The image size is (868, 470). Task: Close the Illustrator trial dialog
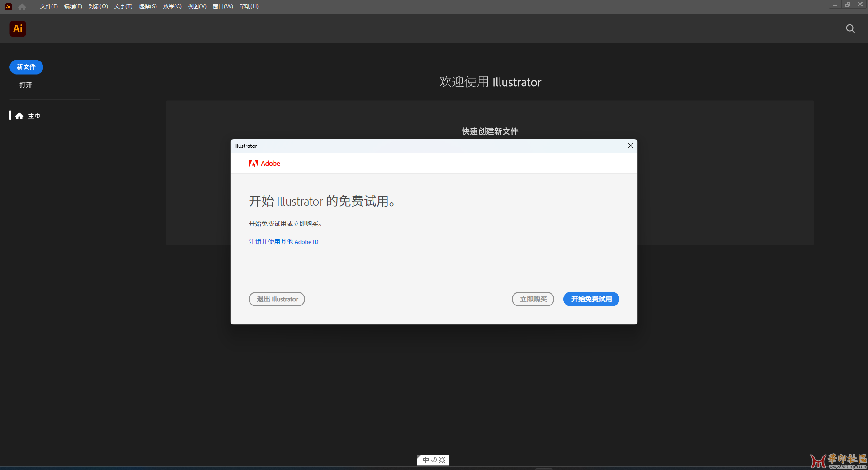pyautogui.click(x=630, y=146)
